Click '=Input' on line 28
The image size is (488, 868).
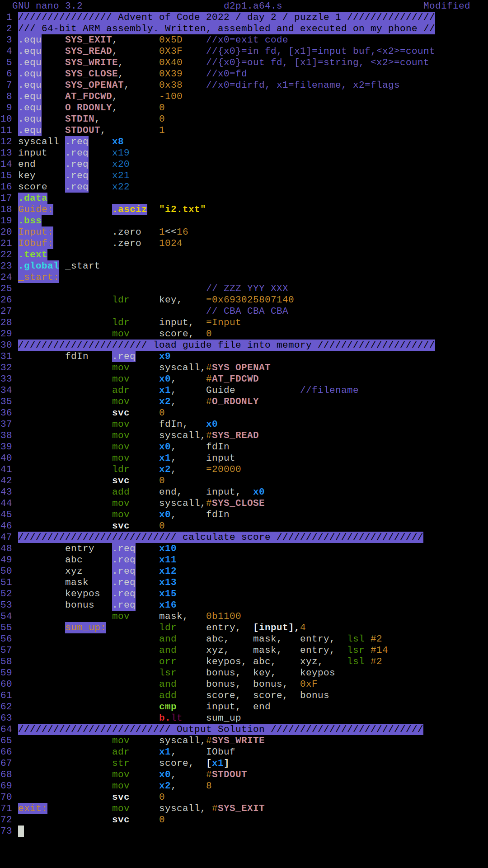tap(224, 322)
